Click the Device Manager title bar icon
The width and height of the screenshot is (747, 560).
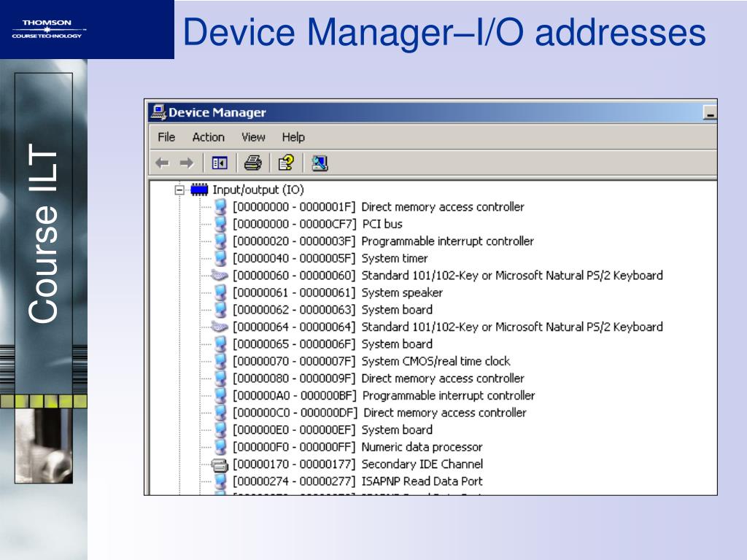pos(158,112)
